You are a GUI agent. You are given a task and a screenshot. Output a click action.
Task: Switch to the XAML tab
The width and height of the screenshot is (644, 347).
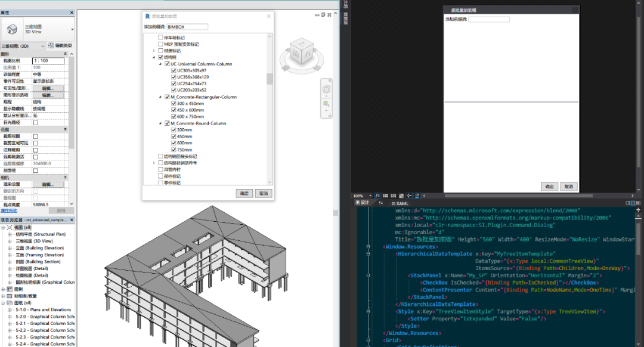[401, 203]
